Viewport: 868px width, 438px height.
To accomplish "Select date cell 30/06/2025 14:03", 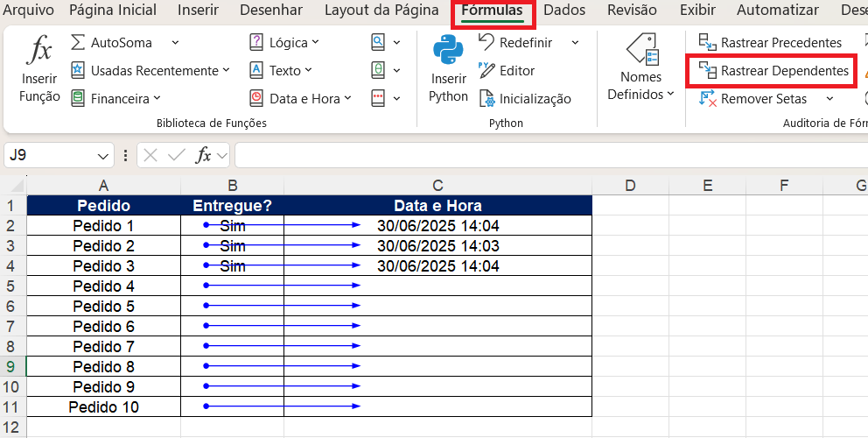I will coord(437,245).
